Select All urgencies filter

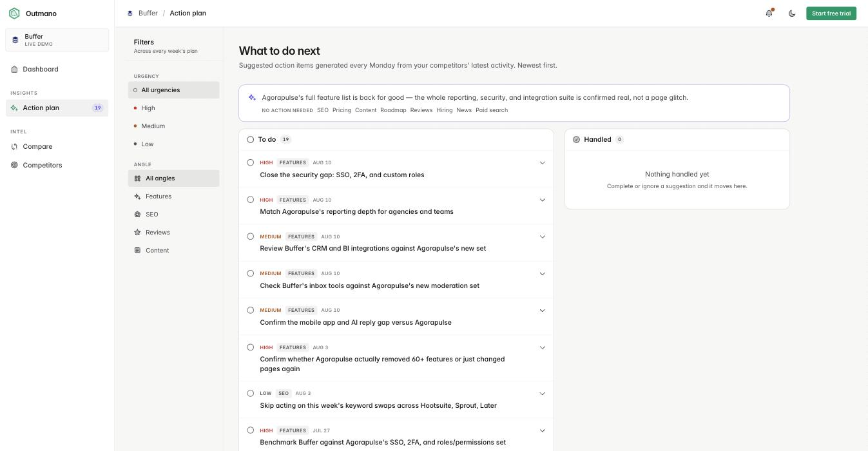pos(174,90)
